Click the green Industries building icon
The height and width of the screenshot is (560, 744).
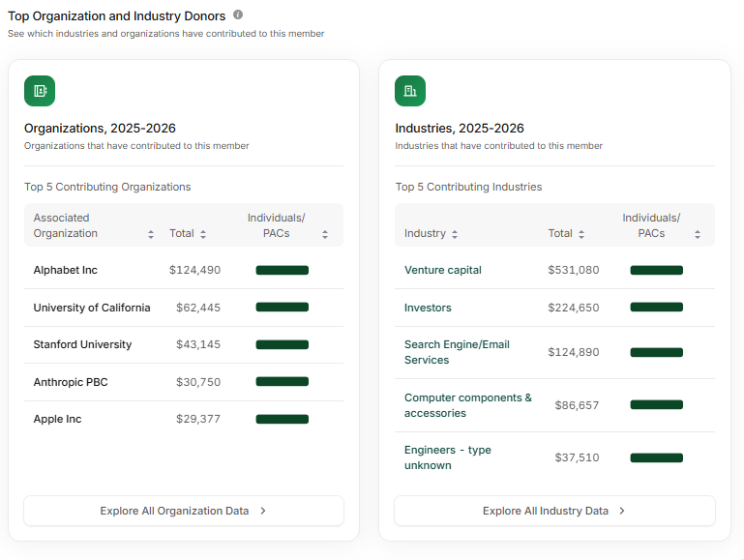coord(410,91)
